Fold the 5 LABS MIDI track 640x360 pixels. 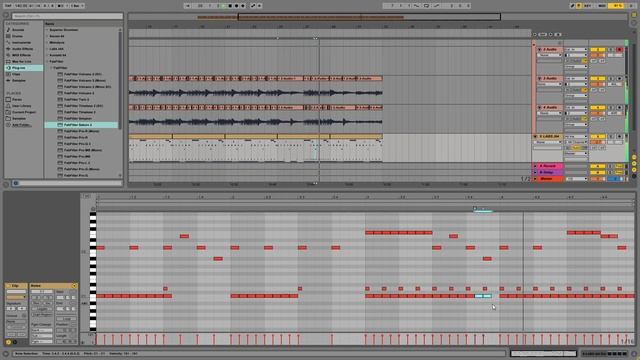(x=536, y=136)
